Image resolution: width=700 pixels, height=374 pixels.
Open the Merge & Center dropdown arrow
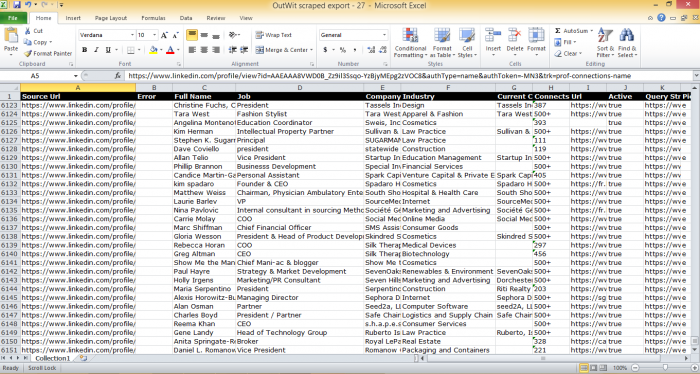[311, 50]
